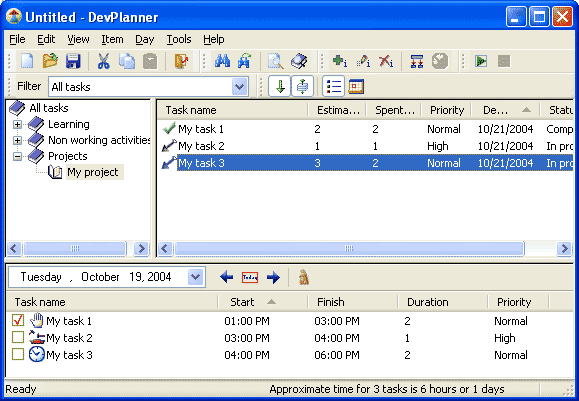579x401 pixels.
Task: Jump to Today with the red calendar icon
Action: 250,277
